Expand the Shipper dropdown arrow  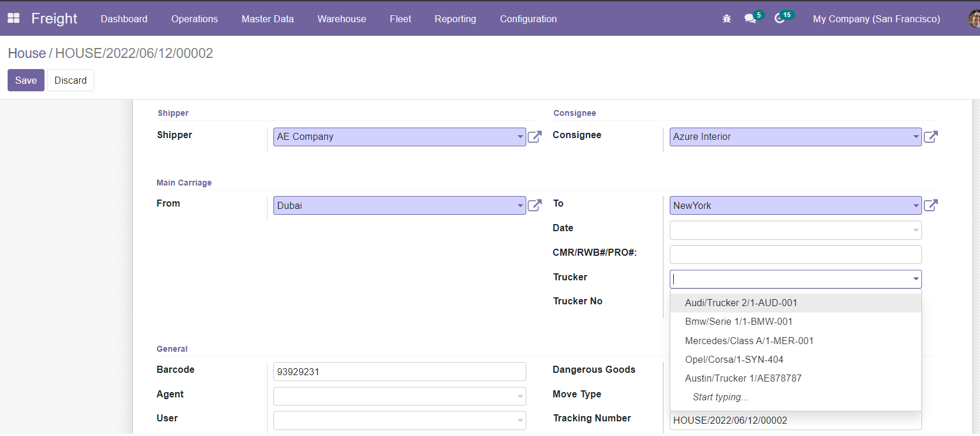[x=520, y=137]
